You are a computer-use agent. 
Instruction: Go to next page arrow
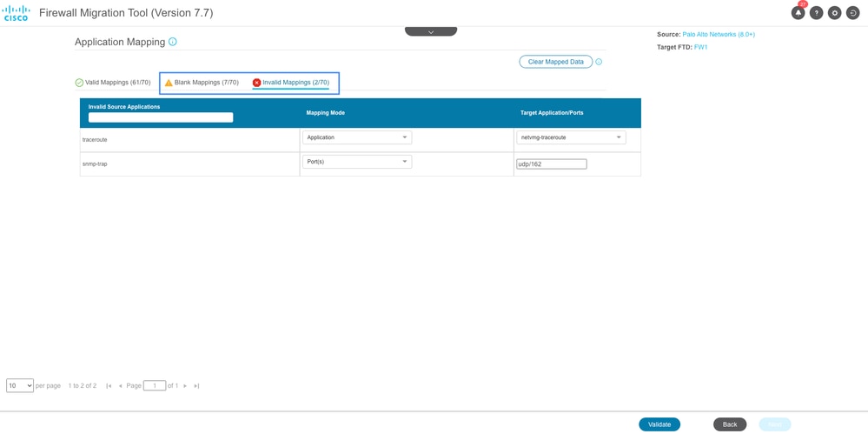tap(185, 386)
